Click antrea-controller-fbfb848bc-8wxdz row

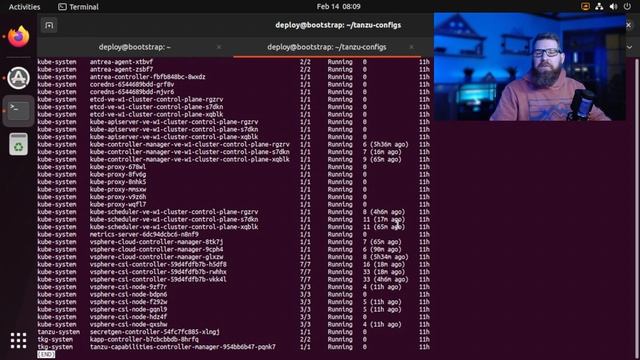point(233,77)
